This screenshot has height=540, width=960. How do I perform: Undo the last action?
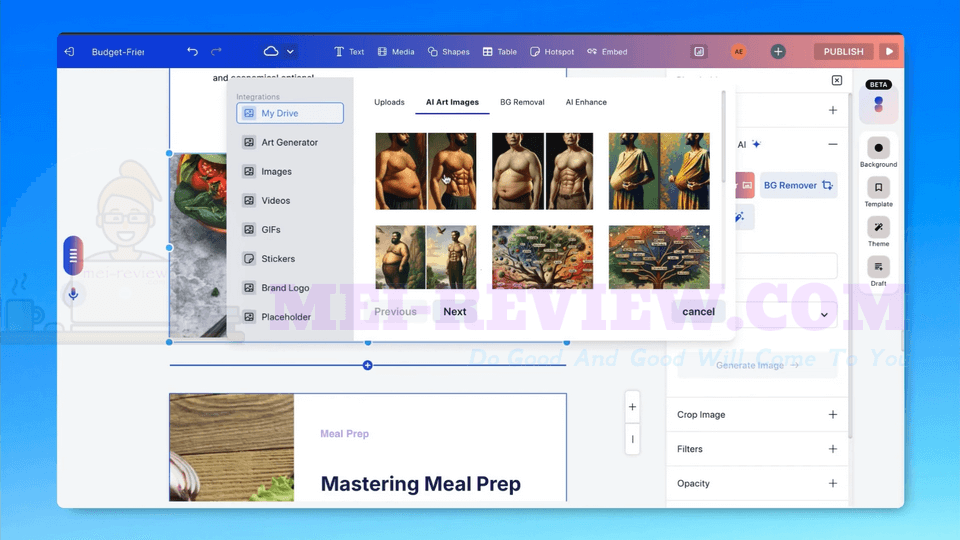tap(192, 52)
